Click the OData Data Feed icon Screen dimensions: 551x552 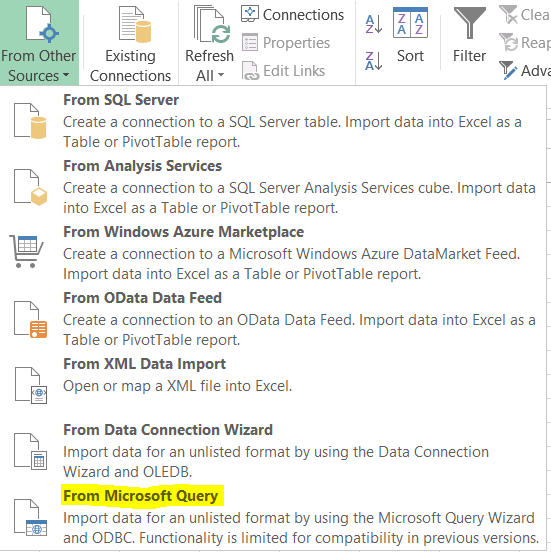(x=30, y=319)
